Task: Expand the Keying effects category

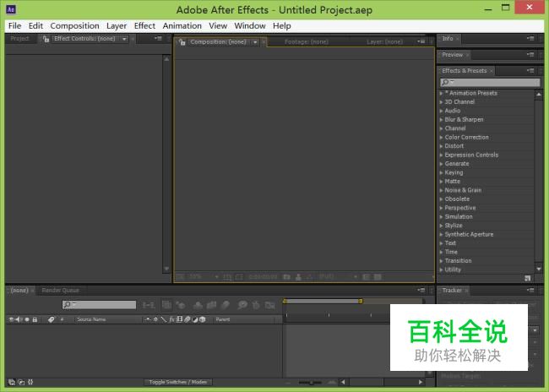Action: click(441, 172)
